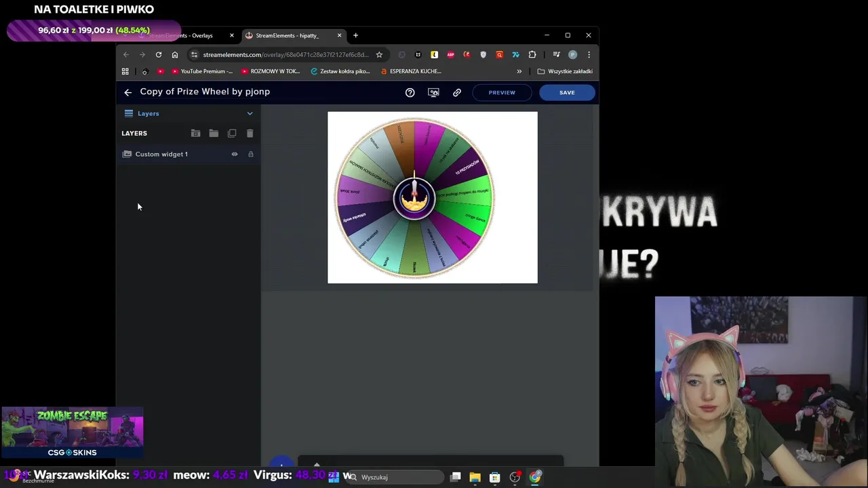Open the Layers hamburger menu icon
The height and width of the screenshot is (488, 868).
pos(129,113)
